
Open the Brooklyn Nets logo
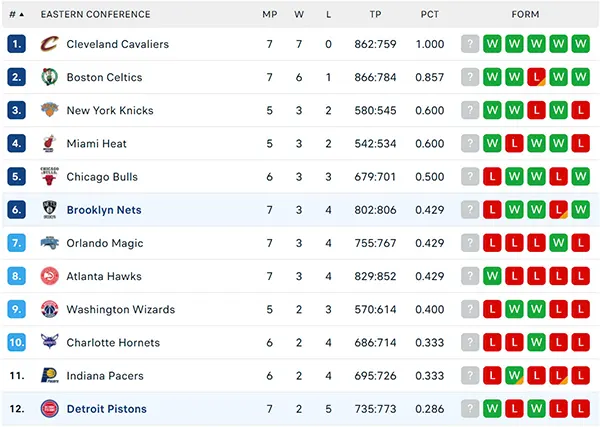coord(49,210)
